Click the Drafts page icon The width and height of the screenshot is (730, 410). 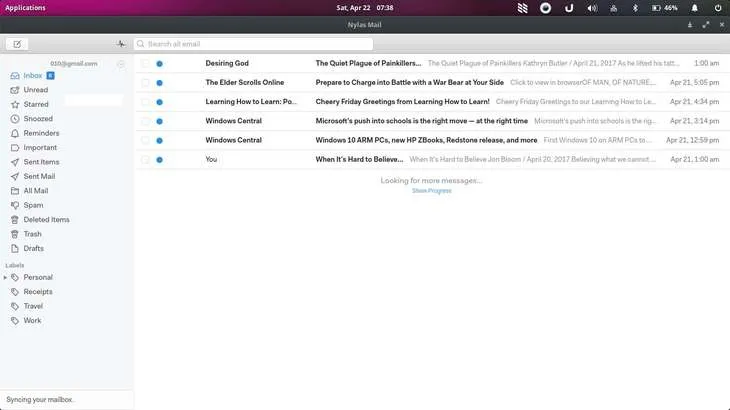tap(15, 249)
